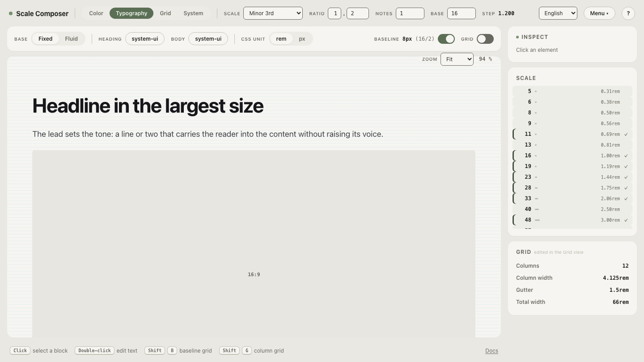Click the Total width value 66rem

pyautogui.click(x=621, y=302)
